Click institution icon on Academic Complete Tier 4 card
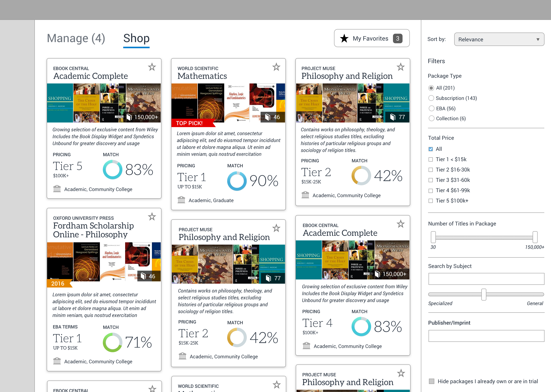 (306, 346)
